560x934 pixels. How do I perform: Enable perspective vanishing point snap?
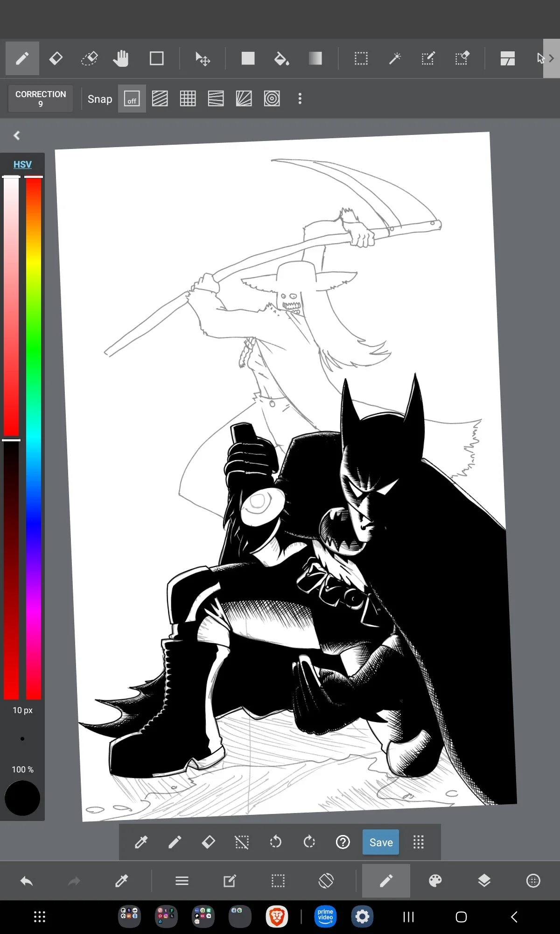coord(216,99)
